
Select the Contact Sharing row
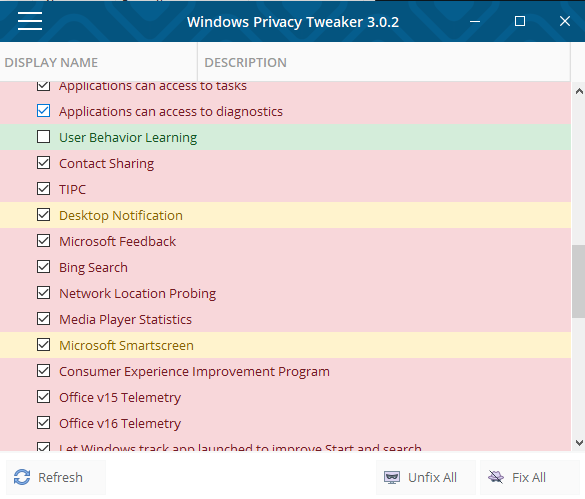pyautogui.click(x=285, y=163)
